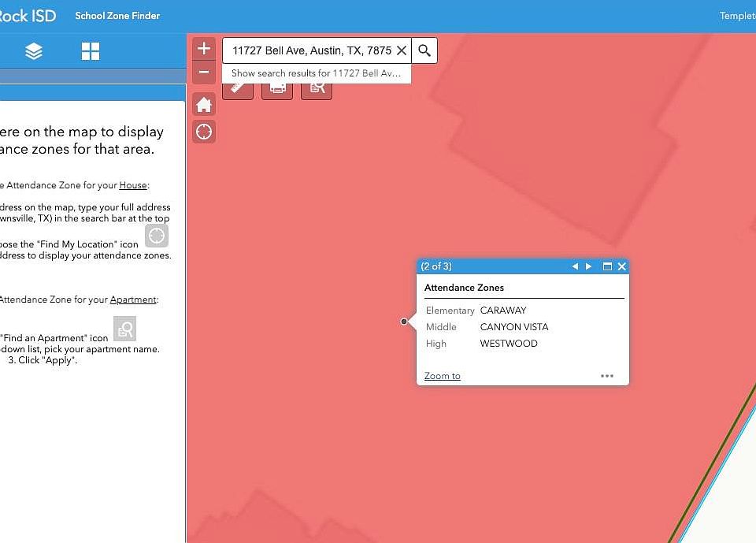This screenshot has height=543, width=756.
Task: Select Show search results suggestion
Action: click(x=317, y=73)
